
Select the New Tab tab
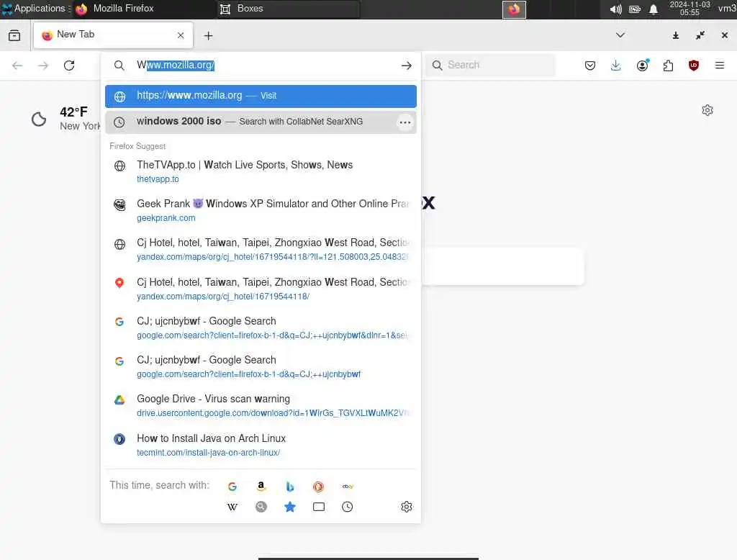pos(113,35)
